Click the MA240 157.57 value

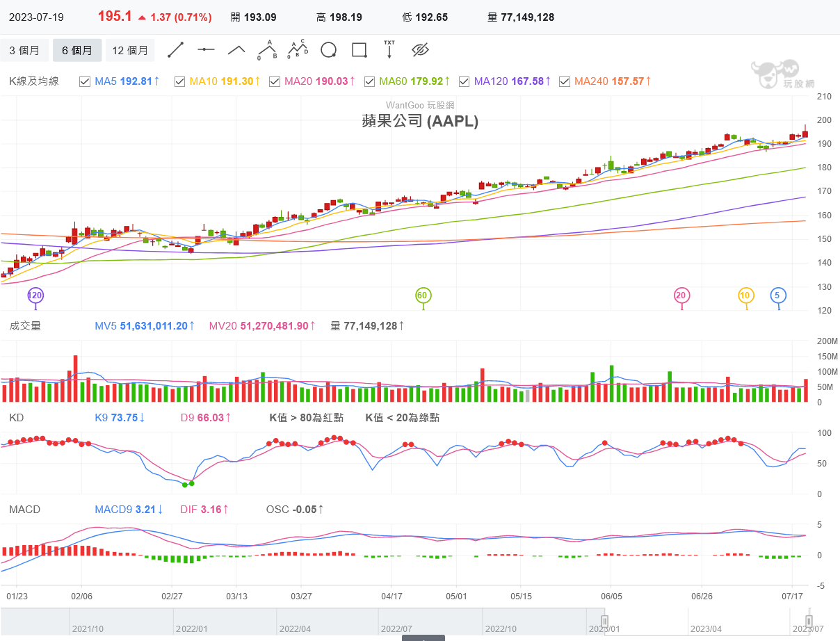click(x=613, y=81)
